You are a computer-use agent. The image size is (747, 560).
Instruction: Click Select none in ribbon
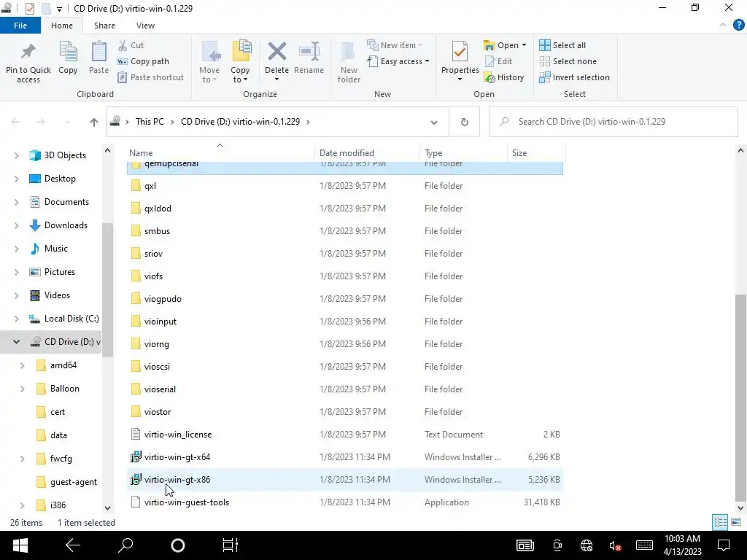(x=568, y=61)
